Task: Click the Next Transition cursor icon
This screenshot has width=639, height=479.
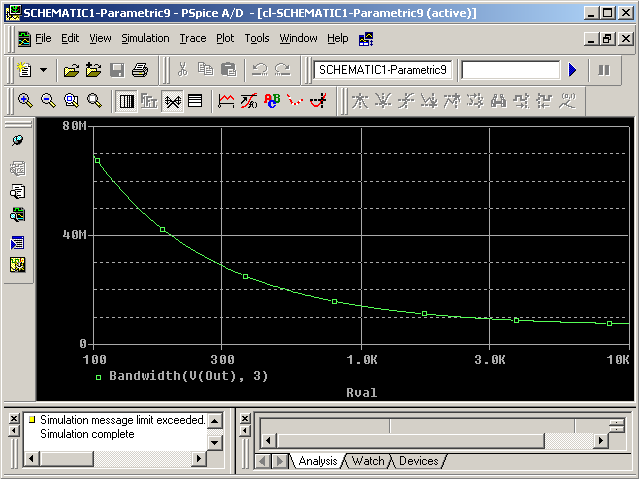Action: [x=521, y=101]
